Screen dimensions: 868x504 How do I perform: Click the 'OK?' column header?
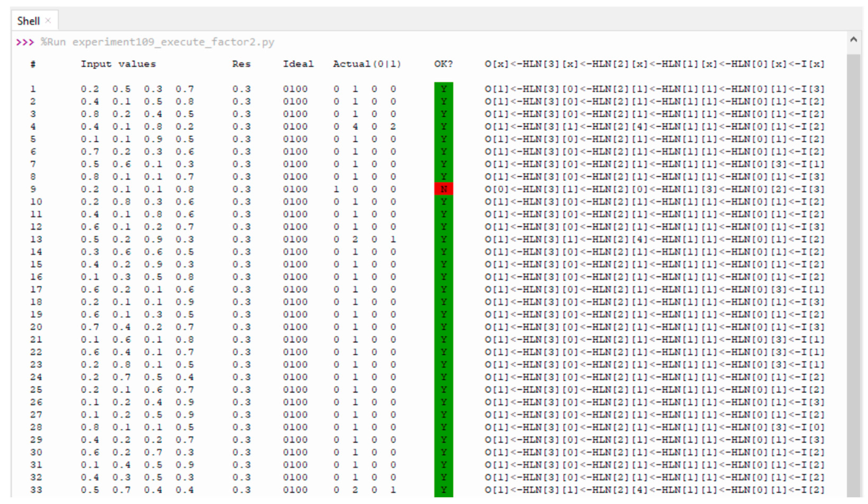(x=443, y=64)
